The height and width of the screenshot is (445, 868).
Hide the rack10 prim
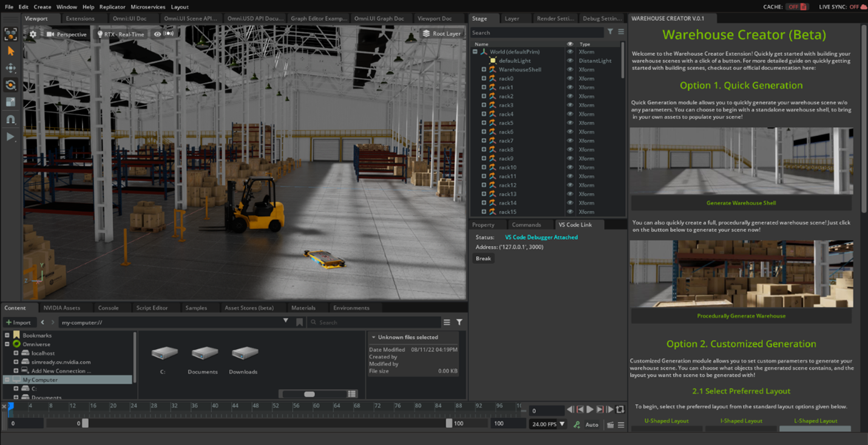click(x=570, y=168)
